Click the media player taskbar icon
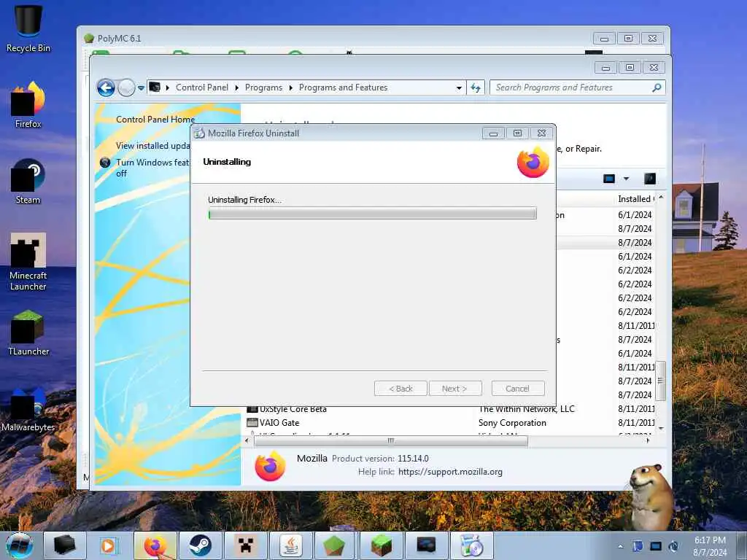This screenshot has height=560, width=747. 109,545
